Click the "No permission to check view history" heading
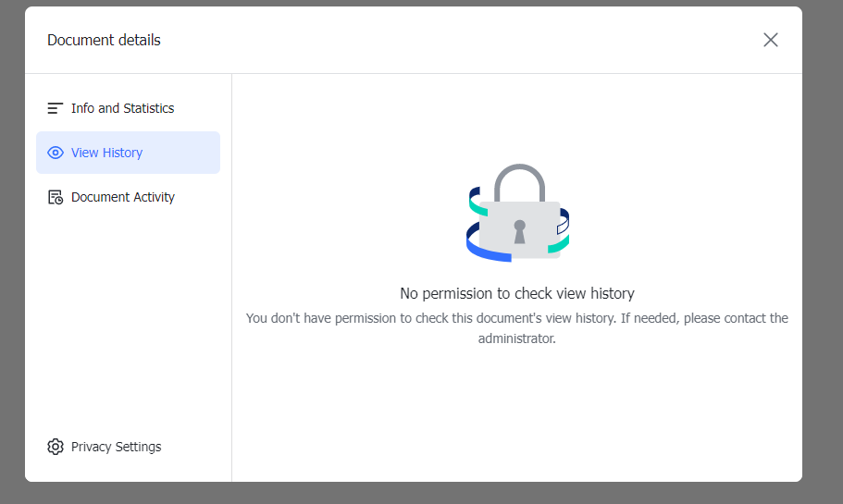Image resolution: width=843 pixels, height=504 pixels. [x=516, y=293]
